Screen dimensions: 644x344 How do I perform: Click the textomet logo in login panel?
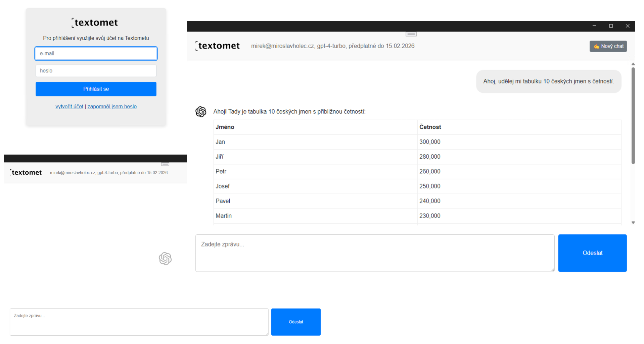pos(95,22)
